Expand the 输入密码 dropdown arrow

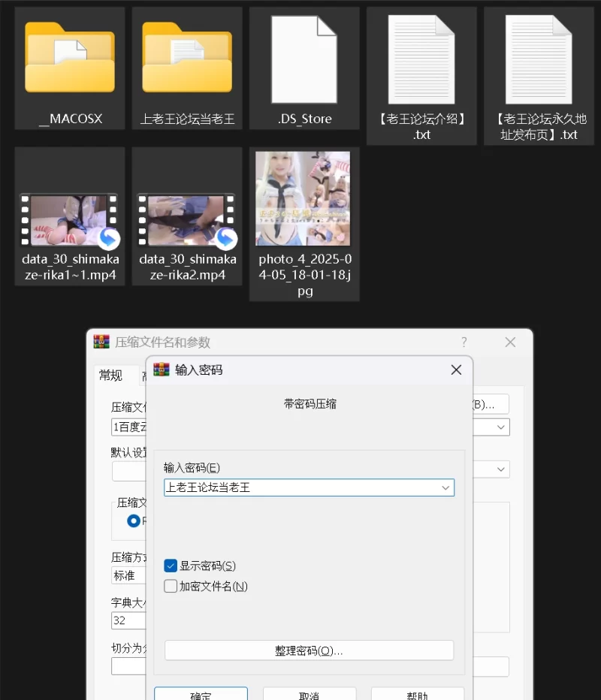[446, 488]
